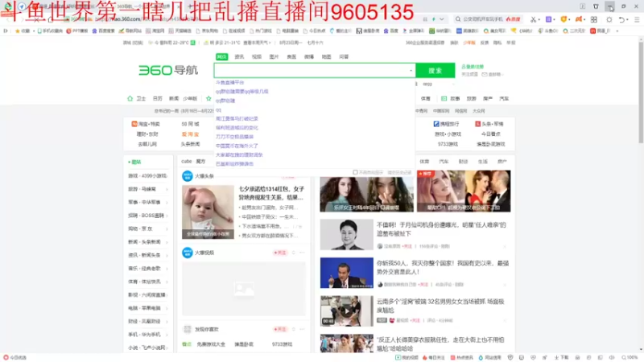Click the 网址信用 status bar icon
The height and width of the screenshot is (362, 644).
(x=481, y=357)
